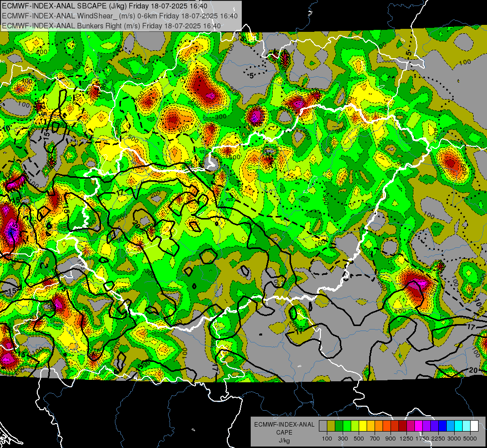Click the 2250 value under the legend
The height and width of the screenshot is (448, 487).
(438, 439)
